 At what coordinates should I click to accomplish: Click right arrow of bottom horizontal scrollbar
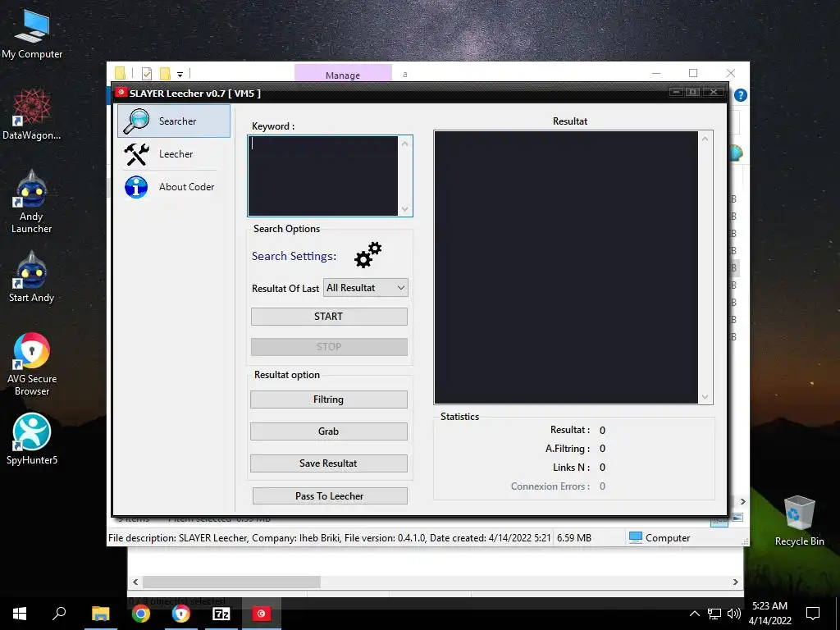(x=735, y=582)
